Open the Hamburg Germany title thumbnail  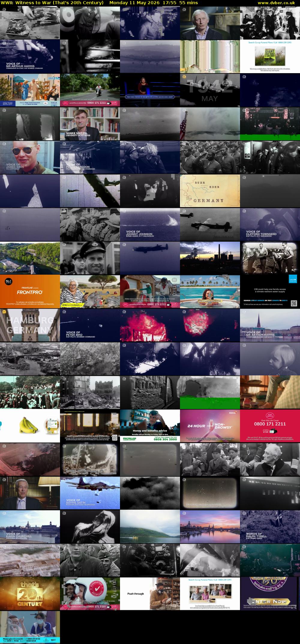[x=30, y=325]
